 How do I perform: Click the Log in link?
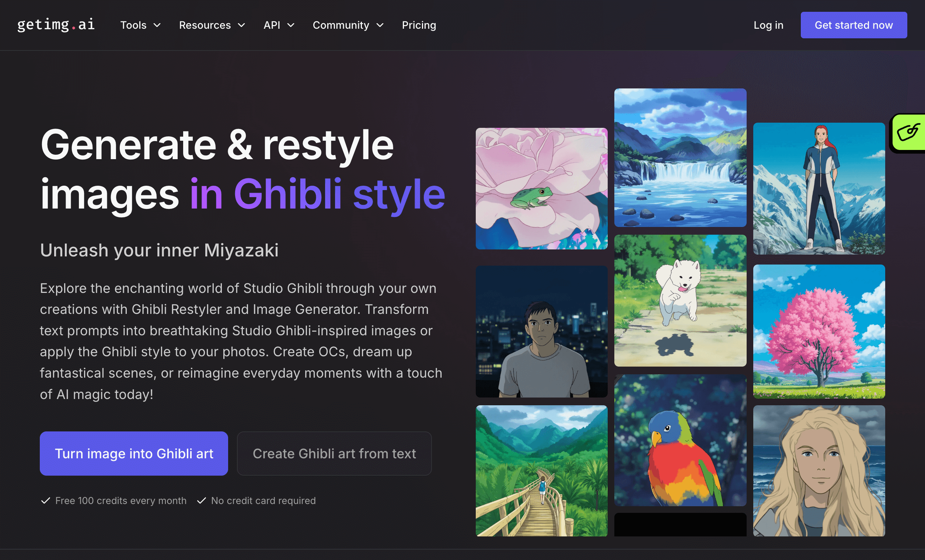pos(768,25)
